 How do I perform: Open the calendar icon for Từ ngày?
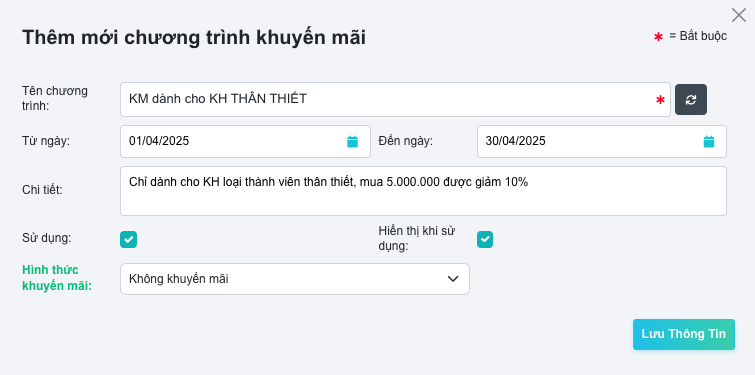pos(352,142)
